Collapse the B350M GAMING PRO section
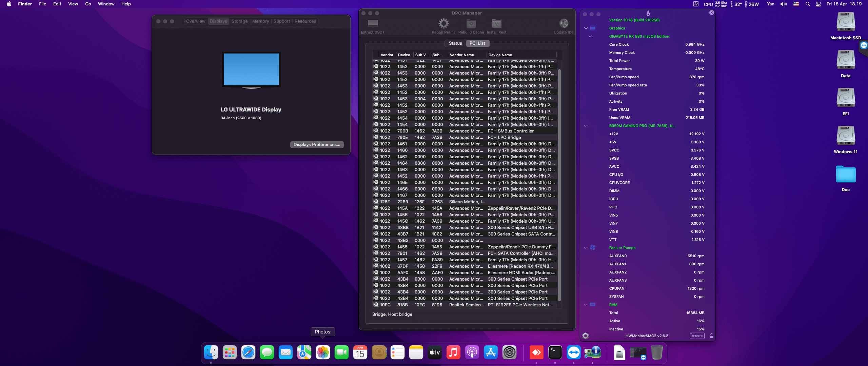This screenshot has height=366, width=868. click(586, 126)
